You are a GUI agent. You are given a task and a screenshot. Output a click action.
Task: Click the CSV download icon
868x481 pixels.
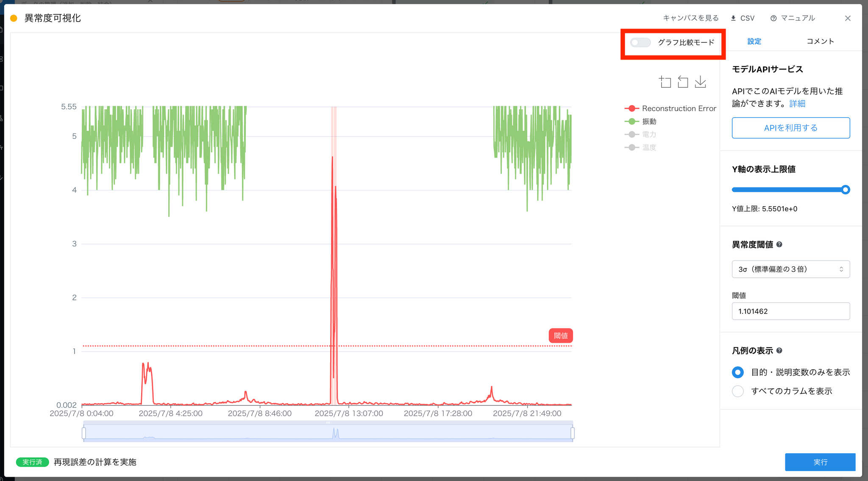pos(733,18)
